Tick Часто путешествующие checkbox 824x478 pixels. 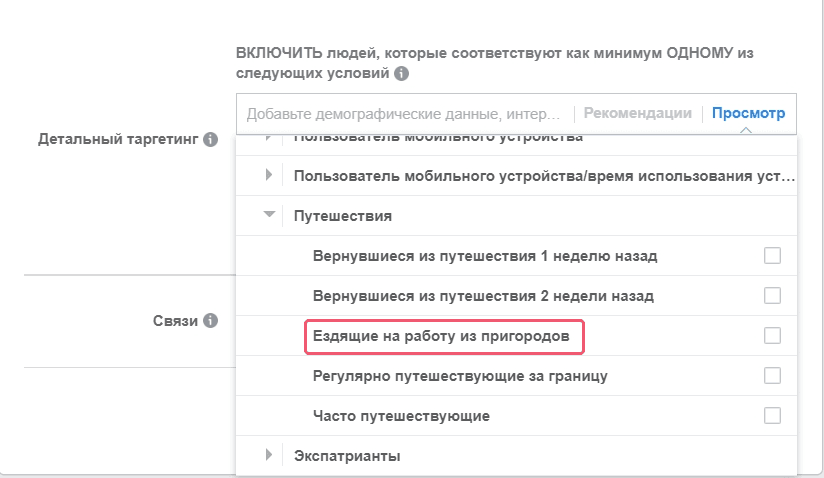point(772,415)
